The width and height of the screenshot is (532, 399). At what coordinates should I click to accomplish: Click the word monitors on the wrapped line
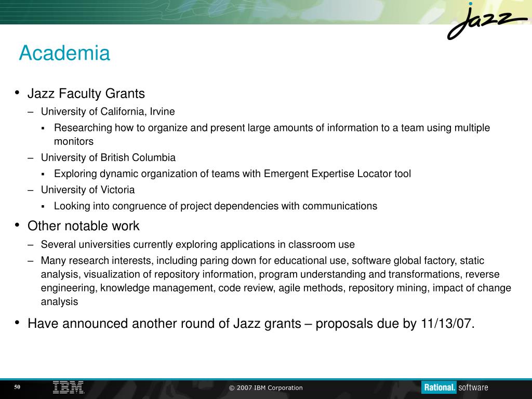point(74,141)
